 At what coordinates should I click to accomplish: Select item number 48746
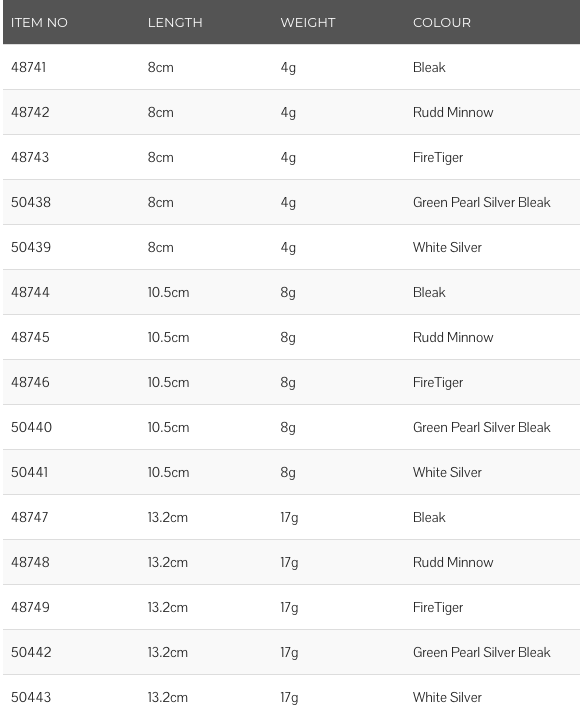(x=30, y=382)
